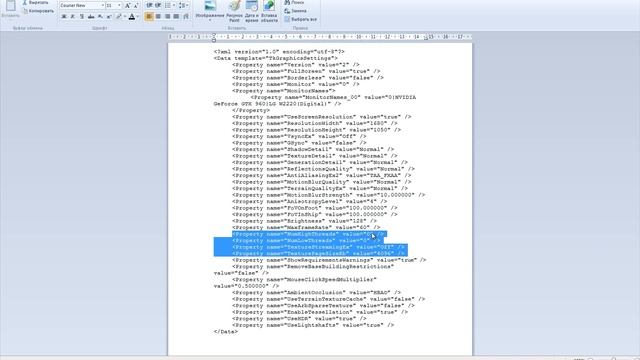Start a bulleted list
Image resolution: width=640 pixels, height=360 pixels.
coord(168,6)
